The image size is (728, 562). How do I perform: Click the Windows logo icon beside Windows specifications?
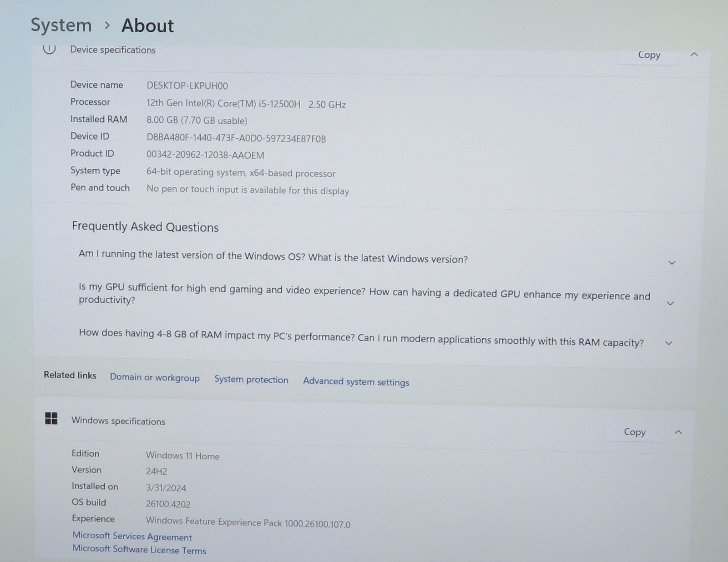[51, 418]
